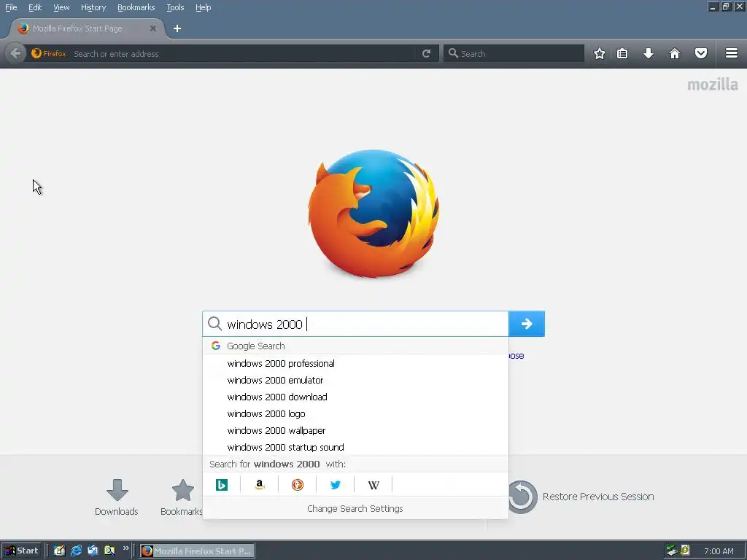Screen dimensions: 747x560
Task: Go to the home page icon
Action: point(675,53)
